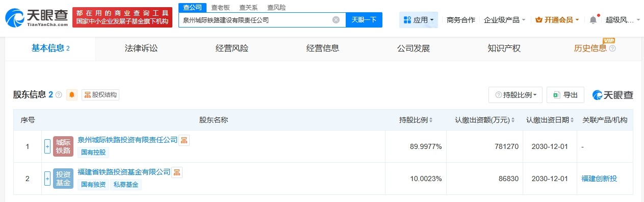Click the 天眼查 logo at top left
Viewport: 644px width, 202px height.
(x=37, y=18)
